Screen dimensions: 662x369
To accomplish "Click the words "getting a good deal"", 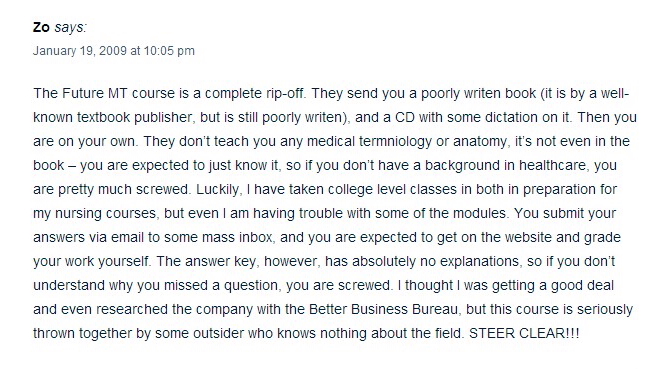I will coord(553,285).
